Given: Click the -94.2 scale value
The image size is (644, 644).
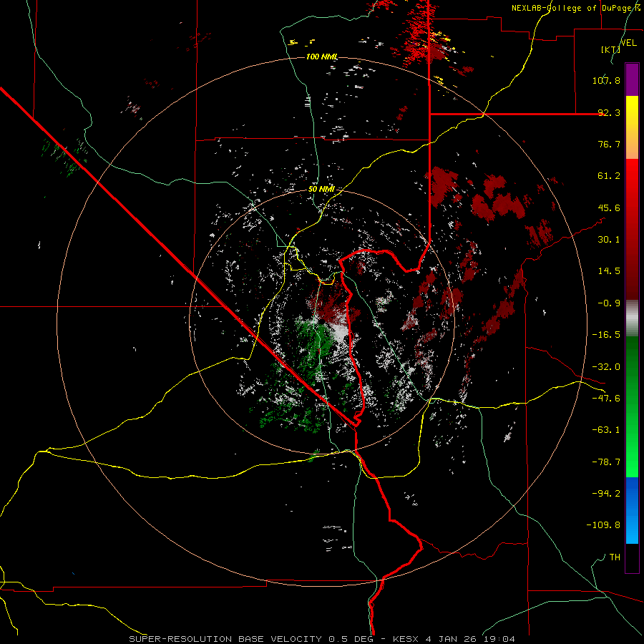Looking at the screenshot, I should (606, 494).
